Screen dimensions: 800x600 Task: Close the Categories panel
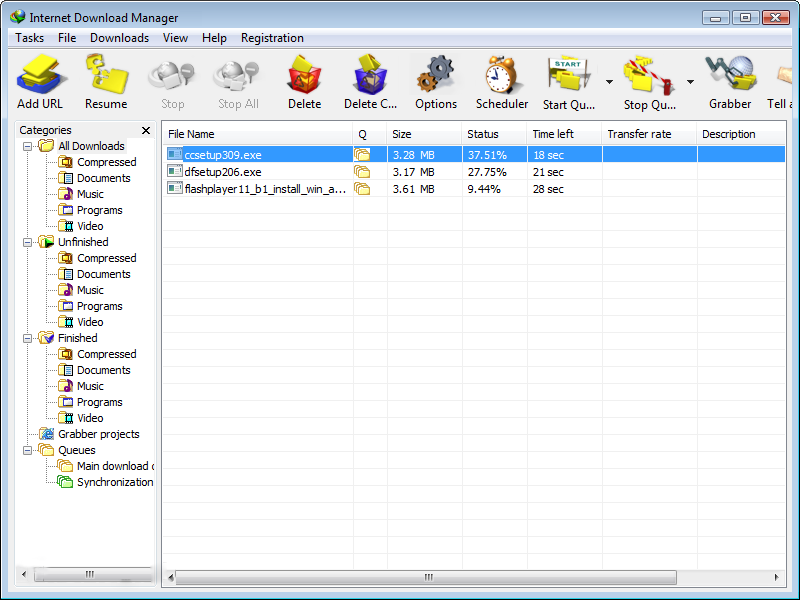146,130
